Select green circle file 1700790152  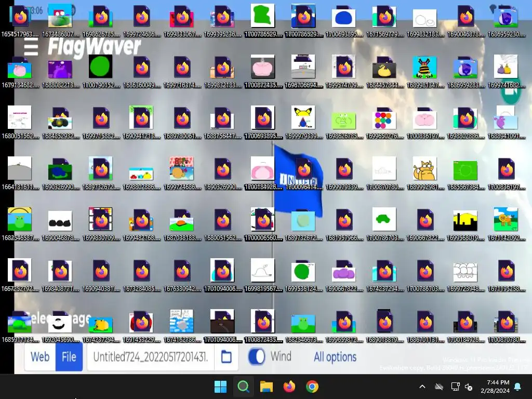tap(101, 71)
